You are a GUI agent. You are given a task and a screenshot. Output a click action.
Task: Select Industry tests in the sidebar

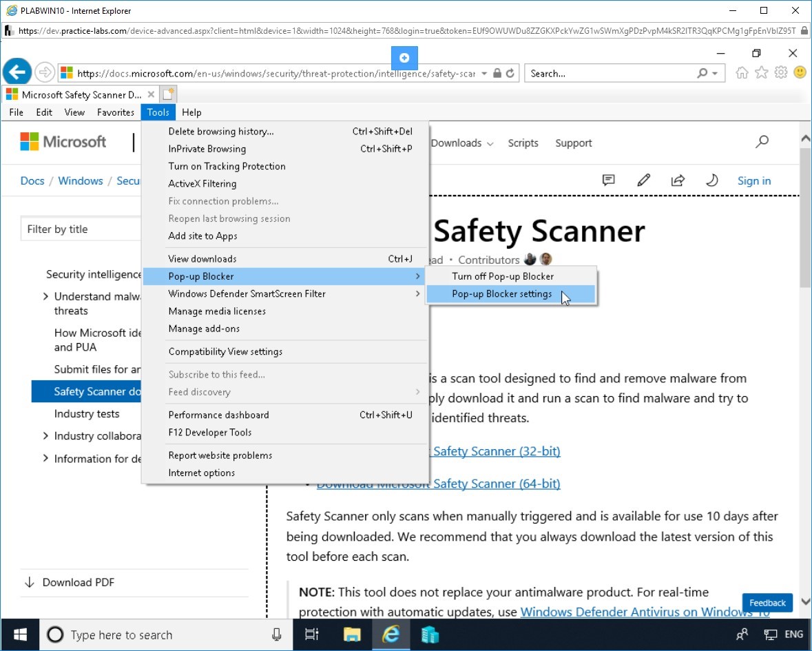(x=87, y=414)
